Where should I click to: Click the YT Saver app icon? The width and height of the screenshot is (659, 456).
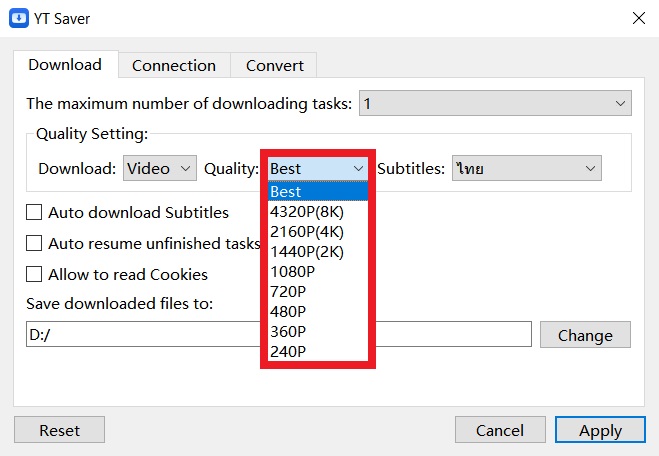[x=19, y=18]
